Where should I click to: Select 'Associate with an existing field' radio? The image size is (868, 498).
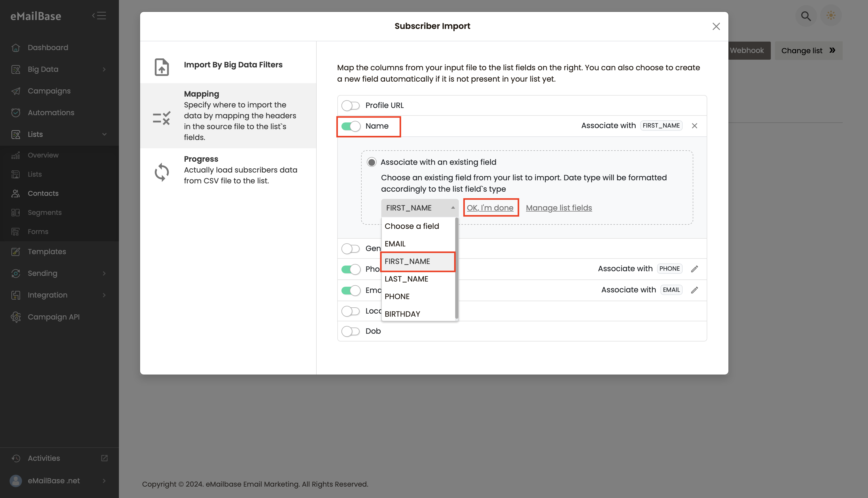tap(371, 162)
